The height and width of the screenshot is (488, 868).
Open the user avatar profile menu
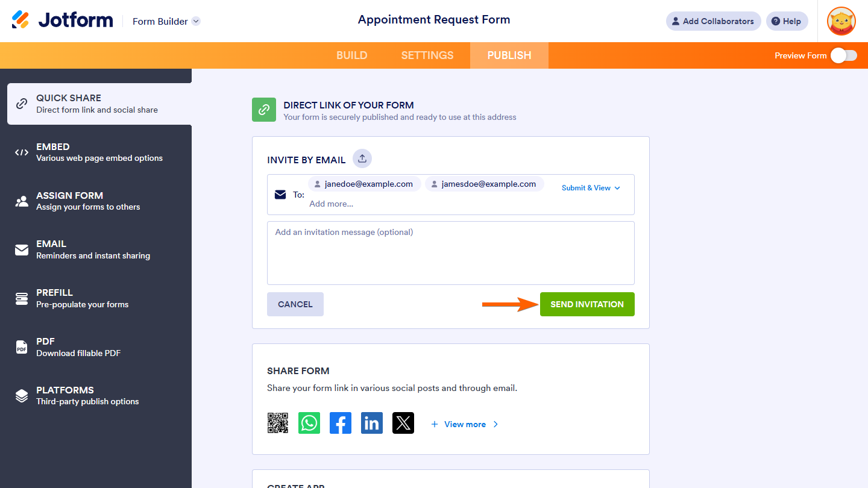tap(841, 21)
